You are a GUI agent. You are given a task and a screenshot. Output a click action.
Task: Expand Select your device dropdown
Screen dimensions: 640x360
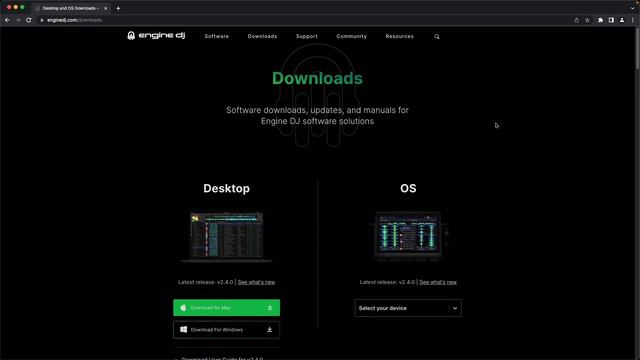click(408, 308)
